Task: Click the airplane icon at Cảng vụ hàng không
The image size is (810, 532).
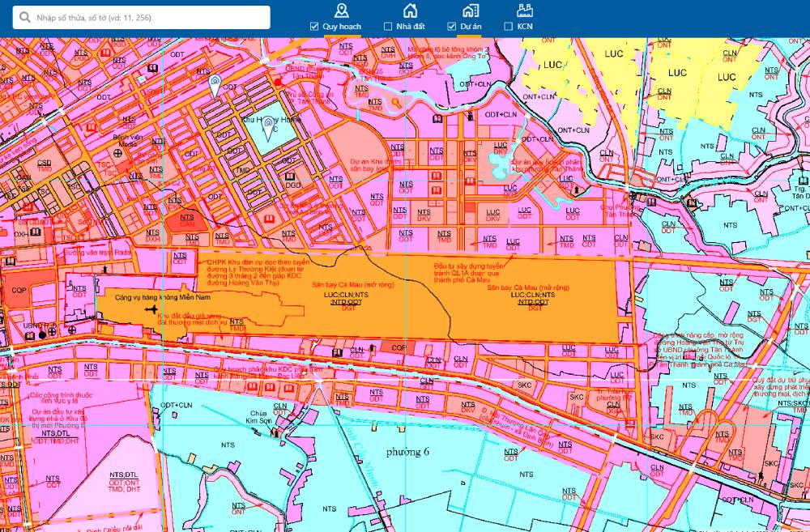Action: click(x=149, y=309)
